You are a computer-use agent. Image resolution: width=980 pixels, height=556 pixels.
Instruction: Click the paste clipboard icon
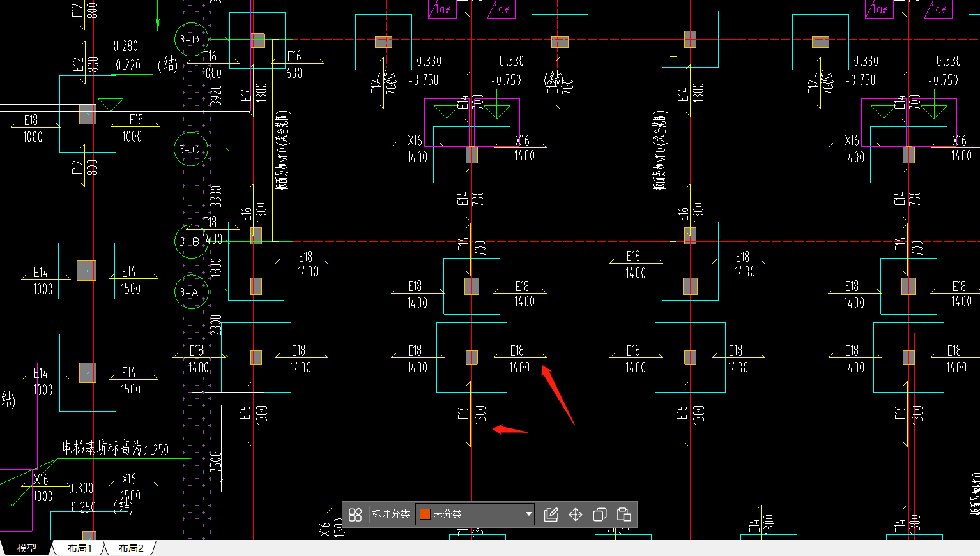[x=624, y=515]
